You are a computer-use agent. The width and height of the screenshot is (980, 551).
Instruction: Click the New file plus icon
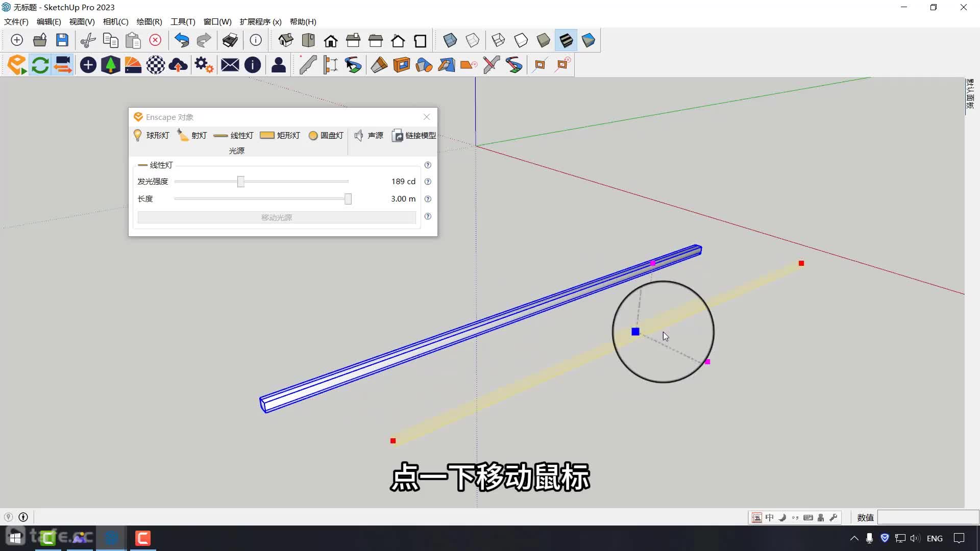(x=17, y=40)
